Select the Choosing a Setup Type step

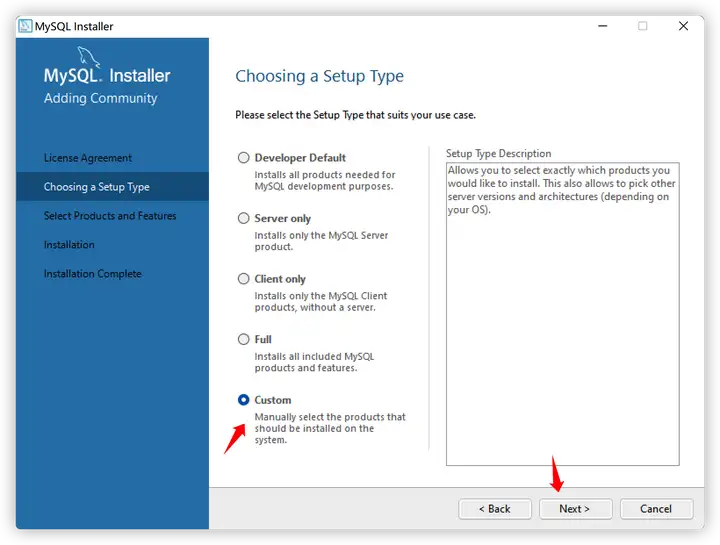(112, 187)
